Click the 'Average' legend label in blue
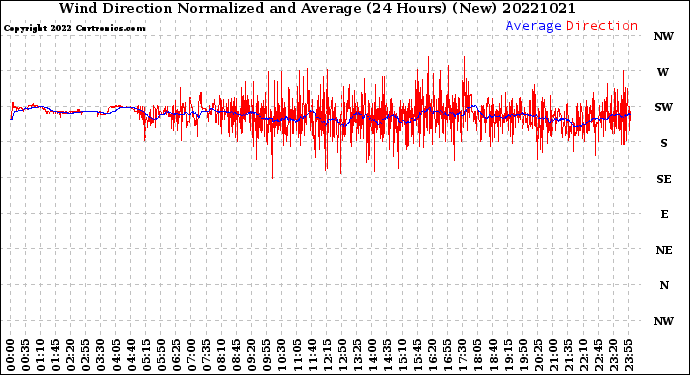The width and height of the screenshot is (690, 375). [x=533, y=26]
